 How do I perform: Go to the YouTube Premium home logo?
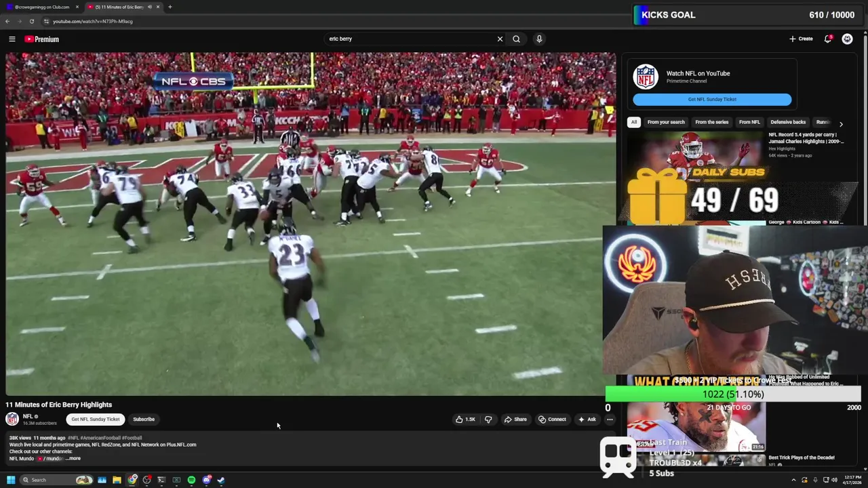41,39
